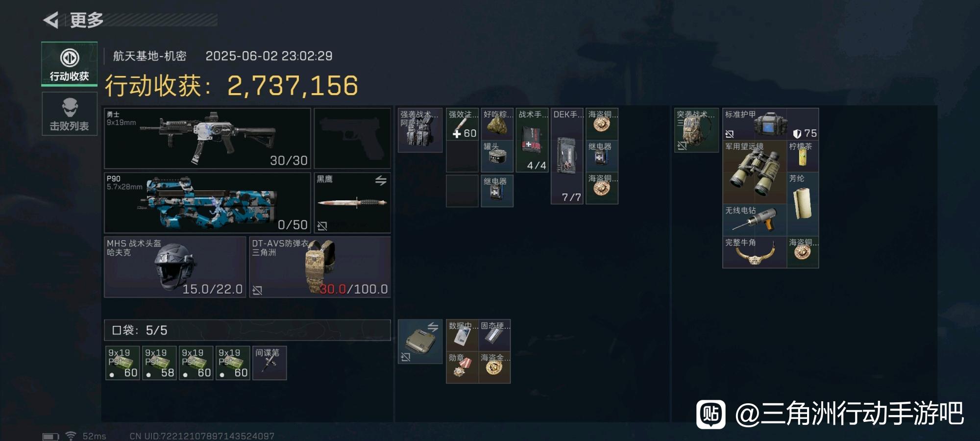Screen dimensions: 980x441
Task: Select the 标准护甲 repair kit item
Action: 771,124
